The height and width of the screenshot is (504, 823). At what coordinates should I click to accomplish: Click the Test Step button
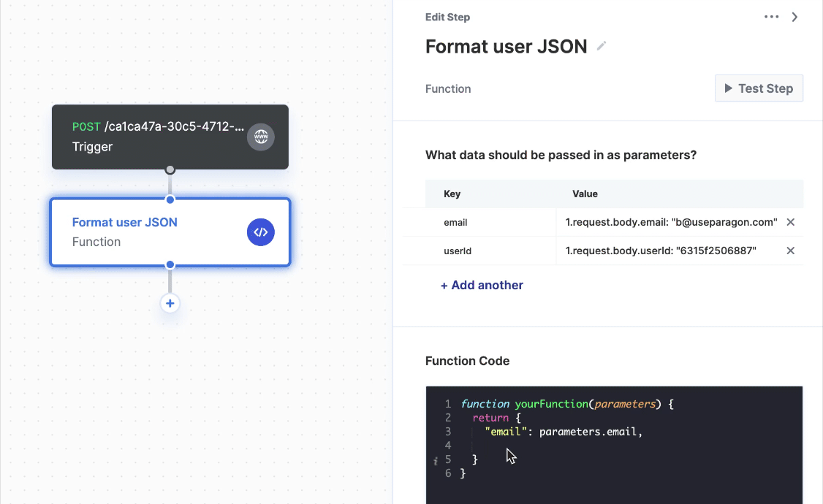click(x=759, y=88)
